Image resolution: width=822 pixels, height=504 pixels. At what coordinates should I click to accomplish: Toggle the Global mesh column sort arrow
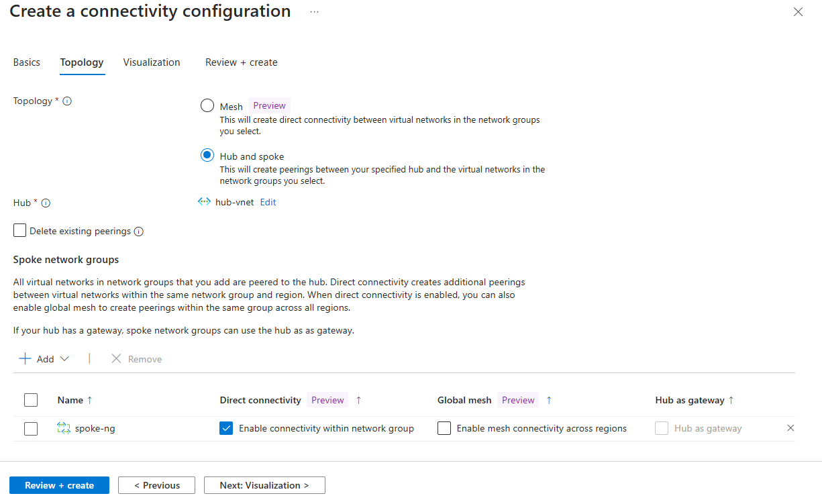point(548,400)
